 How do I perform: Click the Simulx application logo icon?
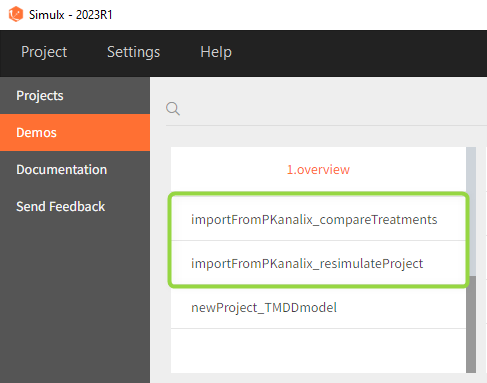[x=16, y=14]
